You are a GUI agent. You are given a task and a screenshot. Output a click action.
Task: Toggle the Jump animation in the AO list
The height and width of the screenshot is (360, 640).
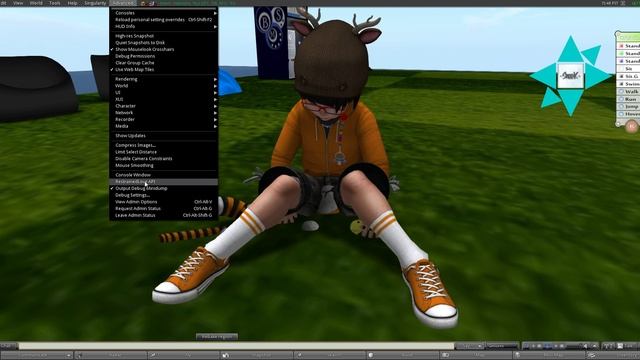(x=629, y=107)
